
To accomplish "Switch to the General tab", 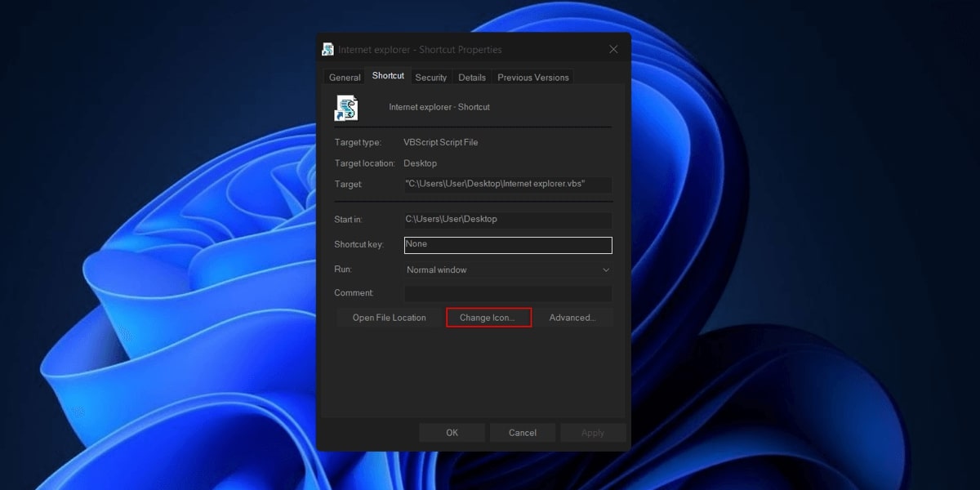I will [343, 77].
